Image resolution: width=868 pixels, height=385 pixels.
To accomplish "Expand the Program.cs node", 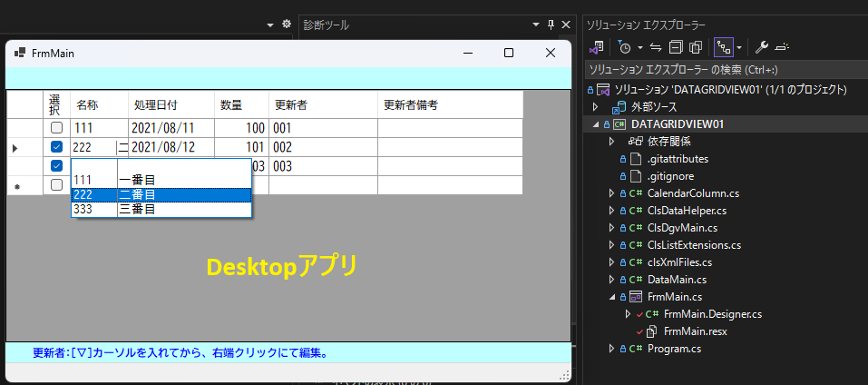I will point(611,349).
